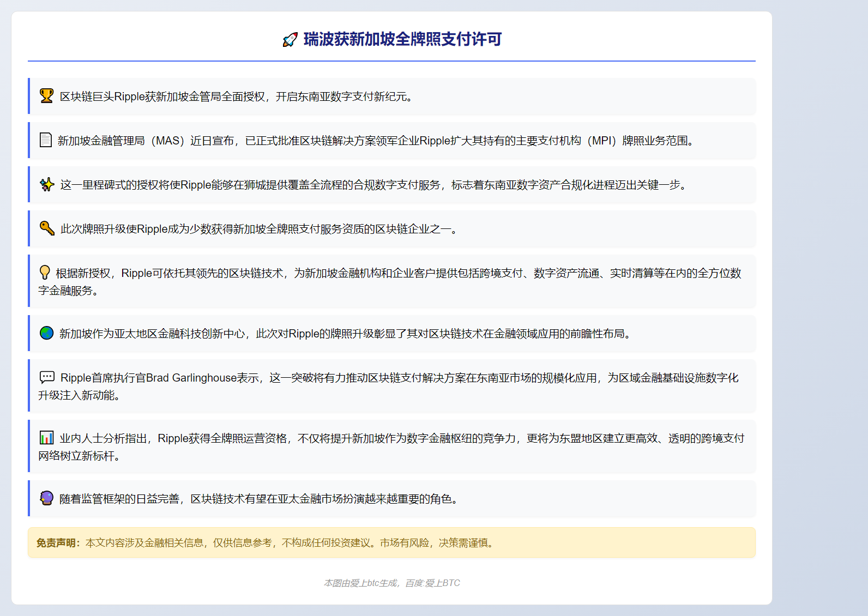
Task: Click the sparkles emoji icon
Action: (47, 184)
